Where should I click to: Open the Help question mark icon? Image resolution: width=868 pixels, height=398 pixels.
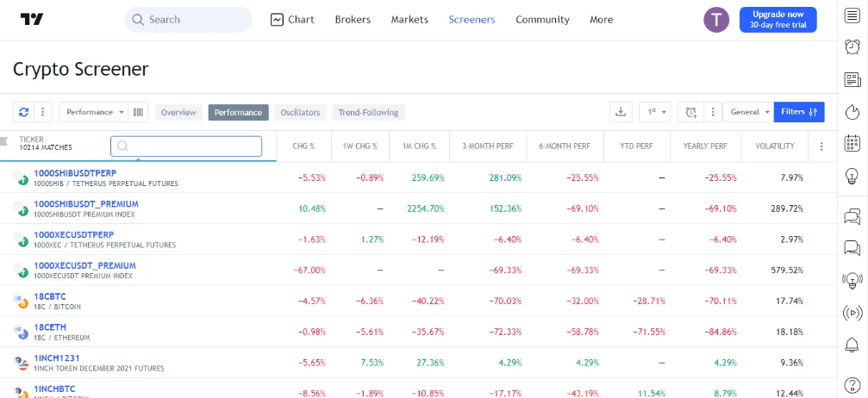tap(852, 384)
